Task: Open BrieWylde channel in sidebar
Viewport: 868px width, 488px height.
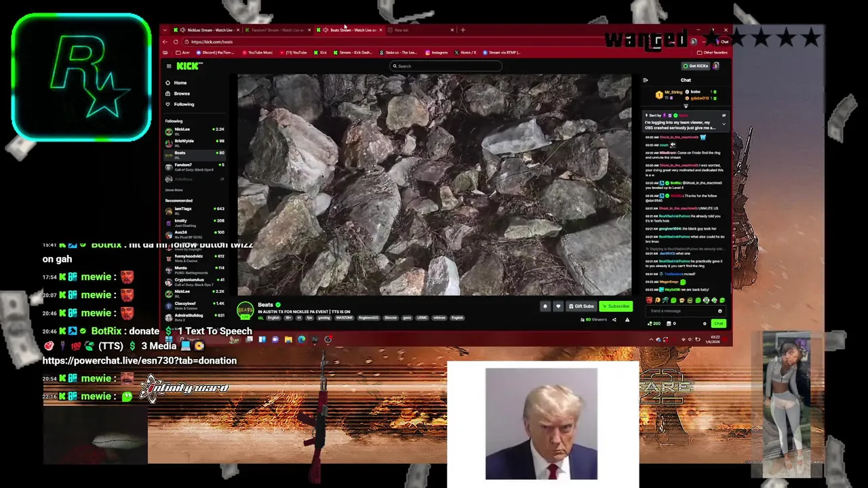Action: (x=195, y=142)
